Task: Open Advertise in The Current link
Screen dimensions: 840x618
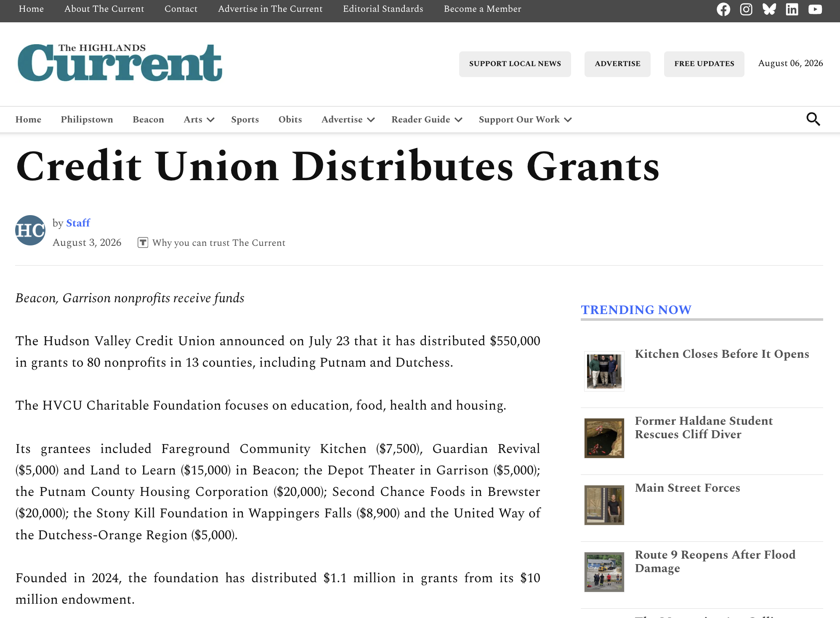Action: click(x=270, y=9)
